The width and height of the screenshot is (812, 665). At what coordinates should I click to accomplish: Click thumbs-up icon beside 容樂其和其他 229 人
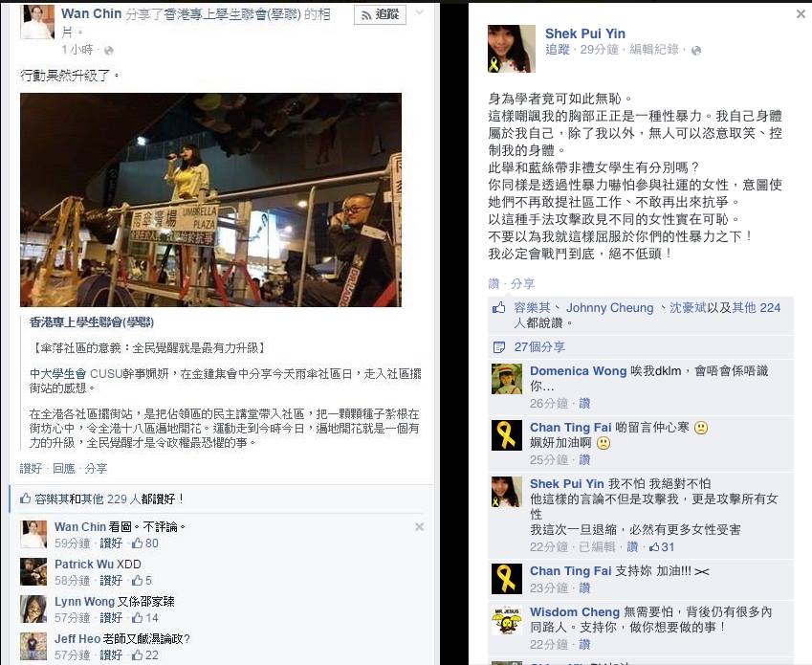pos(25,499)
